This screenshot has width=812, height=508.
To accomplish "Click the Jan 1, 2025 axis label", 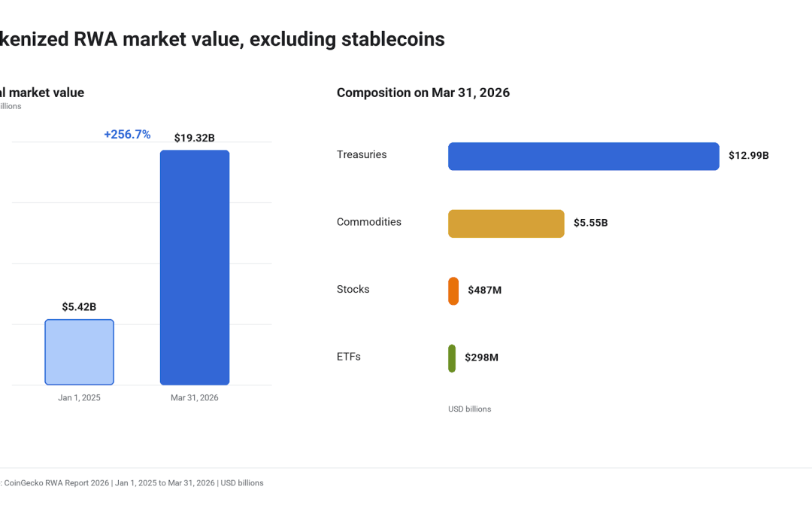I will (79, 397).
